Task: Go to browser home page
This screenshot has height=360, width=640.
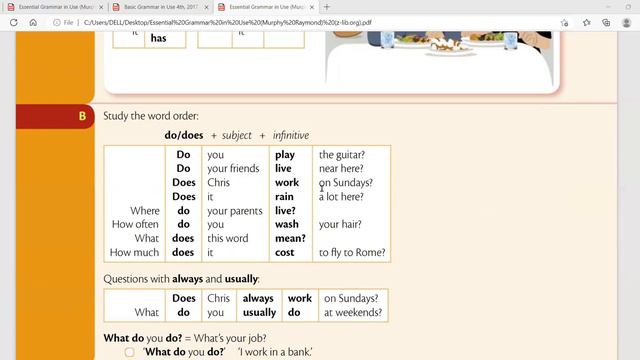Action: 33,22
